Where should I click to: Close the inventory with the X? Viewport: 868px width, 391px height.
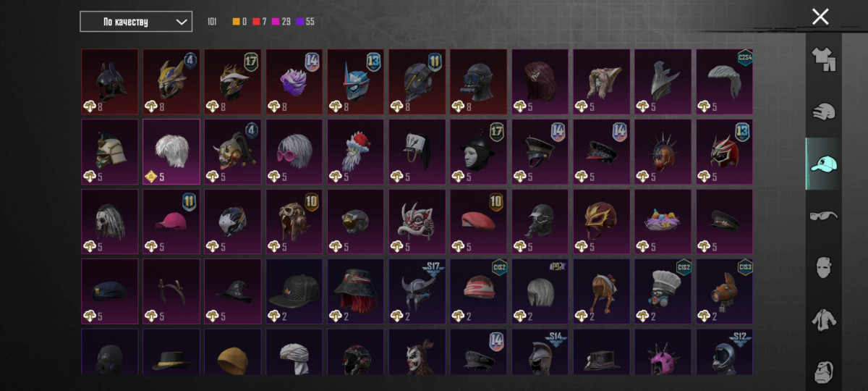[820, 17]
